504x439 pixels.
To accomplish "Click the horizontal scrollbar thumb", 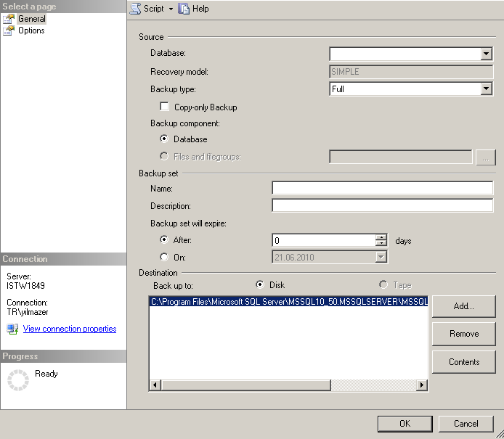I will pos(245,385).
